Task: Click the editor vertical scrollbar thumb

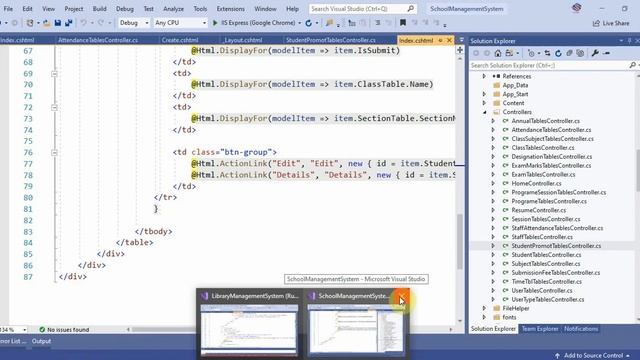Action: pyautogui.click(x=460, y=242)
